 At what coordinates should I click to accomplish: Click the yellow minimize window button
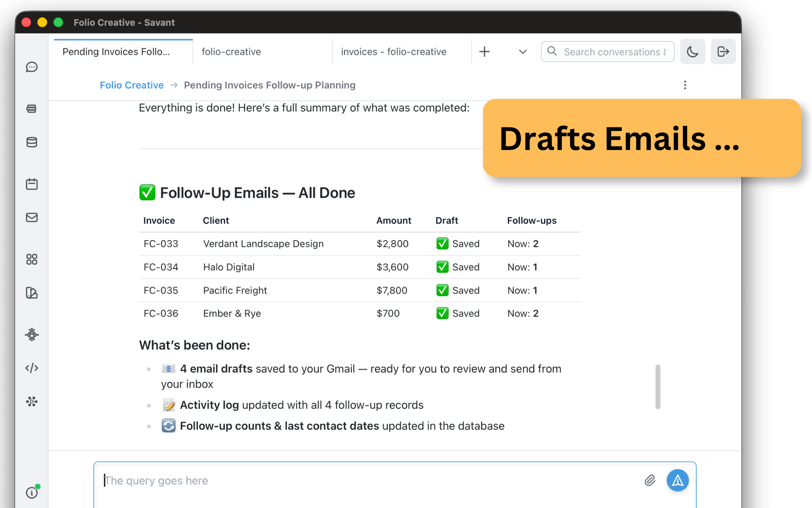point(42,22)
